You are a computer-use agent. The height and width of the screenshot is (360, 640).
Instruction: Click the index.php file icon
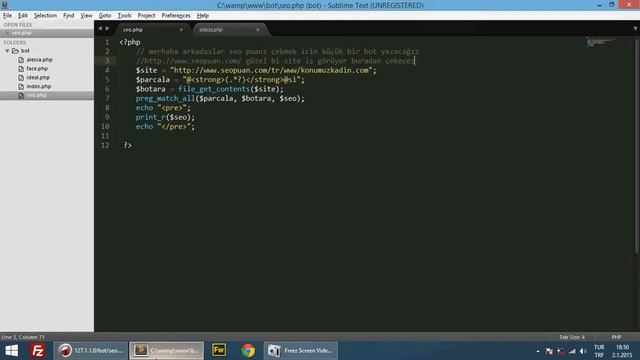click(x=21, y=87)
